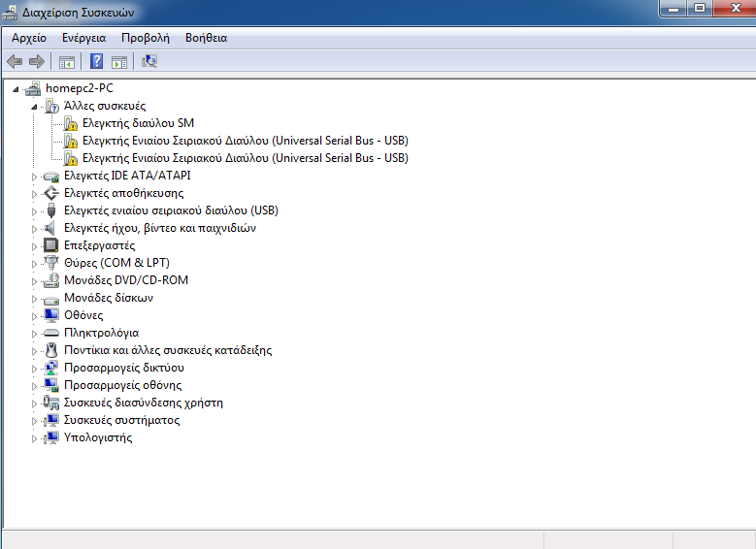Open the Βοήθεια menu
This screenshot has width=756, height=549.
coord(206,38)
